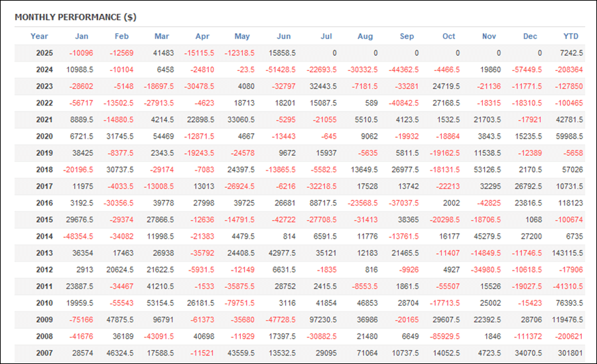Click 2018 November value 53126.5
This screenshot has height=364, width=597.
[488, 170]
